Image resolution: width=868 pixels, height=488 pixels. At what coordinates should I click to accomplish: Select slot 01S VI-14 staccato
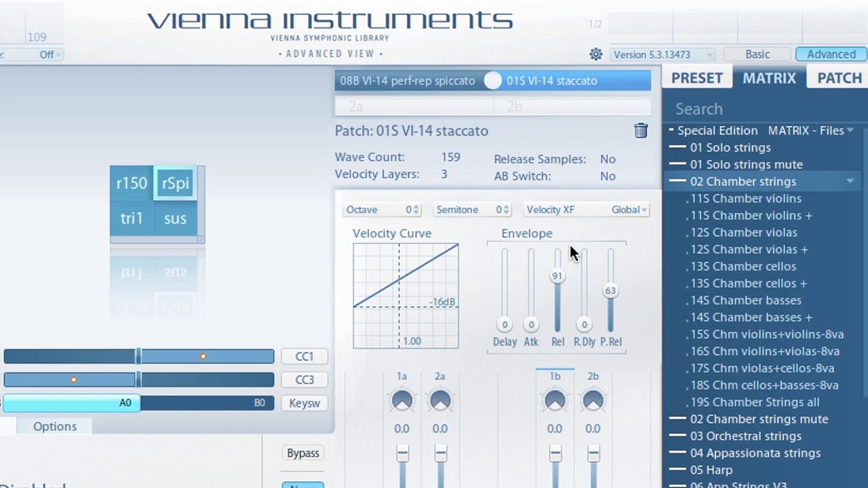tap(576, 81)
